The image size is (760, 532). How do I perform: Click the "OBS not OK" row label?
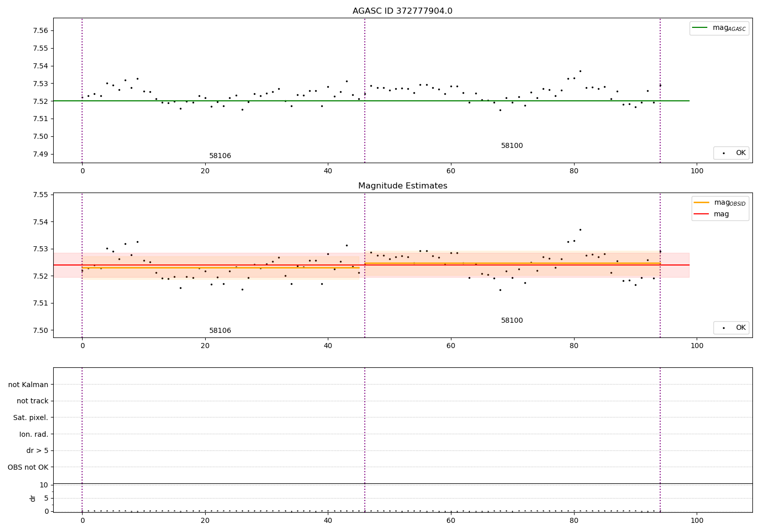click(x=28, y=467)
